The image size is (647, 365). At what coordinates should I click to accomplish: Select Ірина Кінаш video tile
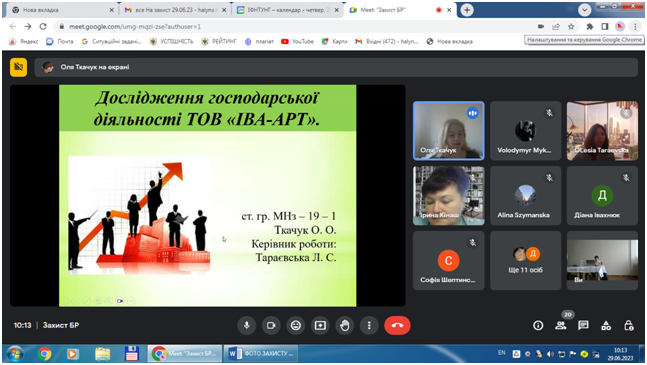click(x=449, y=195)
